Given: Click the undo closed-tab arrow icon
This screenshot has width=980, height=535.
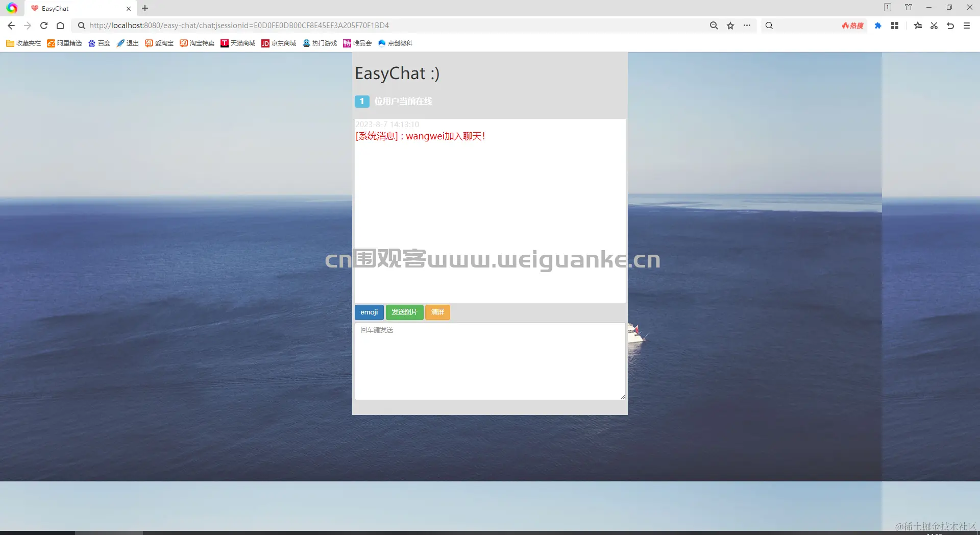Looking at the screenshot, I should pos(950,26).
